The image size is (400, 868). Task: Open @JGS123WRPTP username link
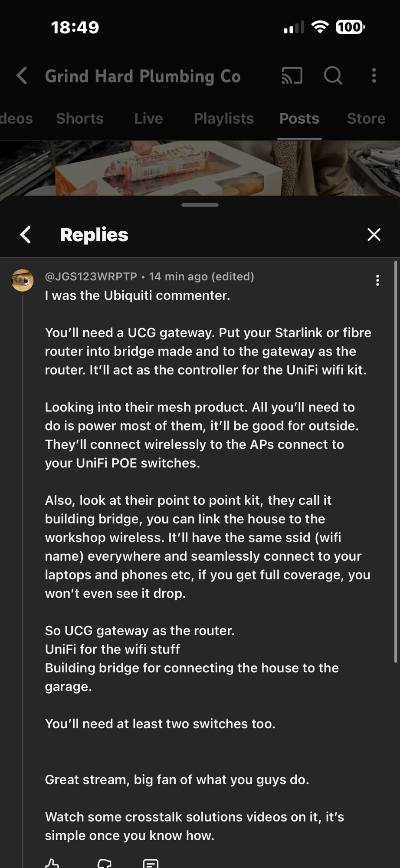coord(91,276)
